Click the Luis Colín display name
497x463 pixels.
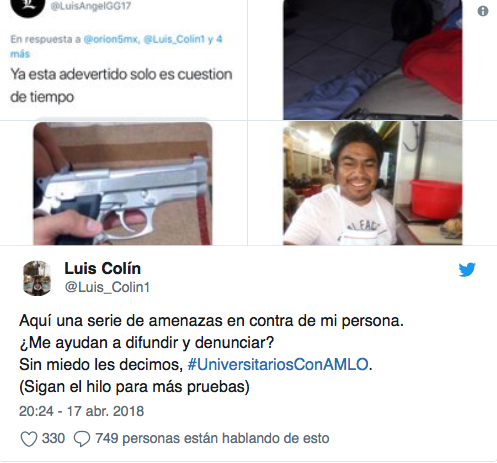(x=103, y=268)
